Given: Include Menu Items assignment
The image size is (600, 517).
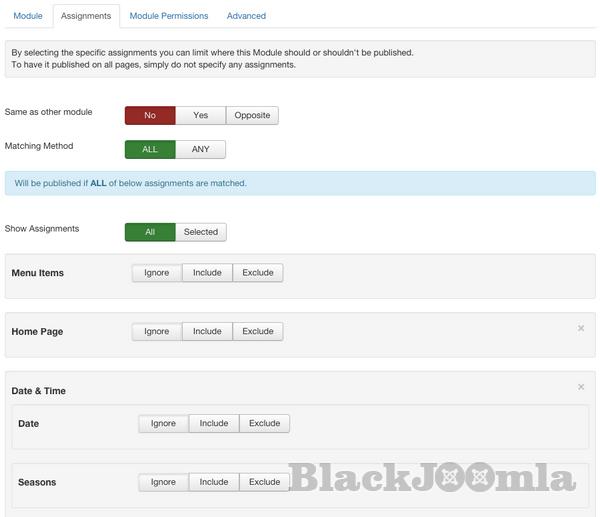Looking at the screenshot, I should point(207,272).
